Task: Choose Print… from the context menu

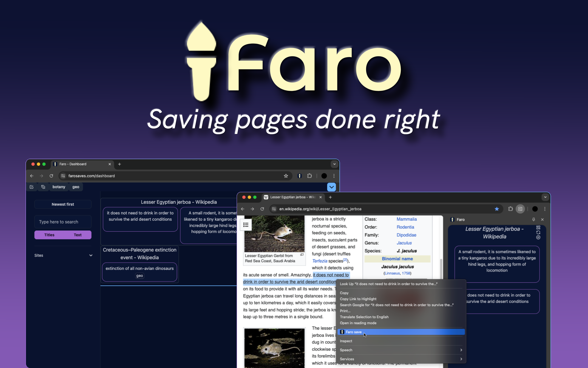Action: (x=401, y=311)
